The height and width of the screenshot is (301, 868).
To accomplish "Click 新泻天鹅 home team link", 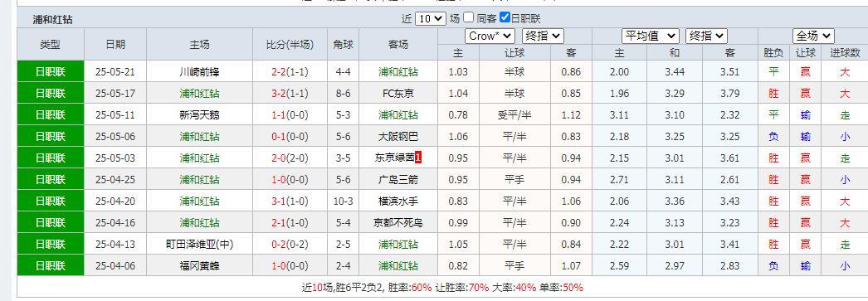I will coord(199,115).
